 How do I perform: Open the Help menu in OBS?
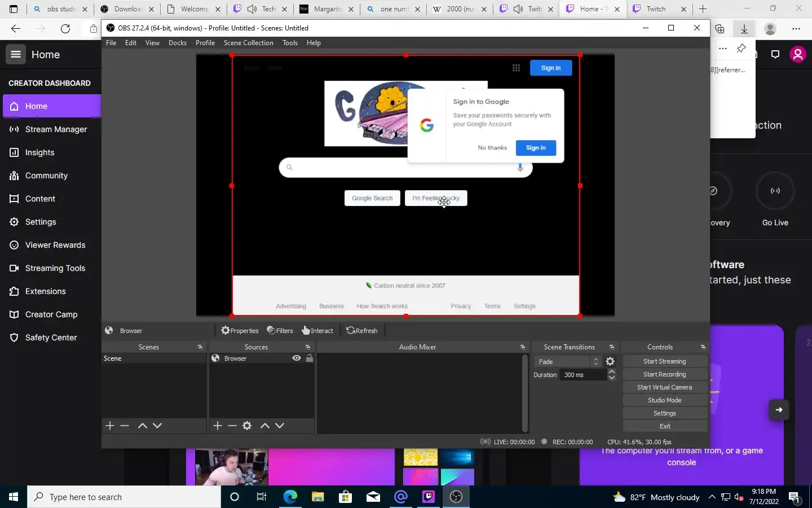tap(314, 43)
